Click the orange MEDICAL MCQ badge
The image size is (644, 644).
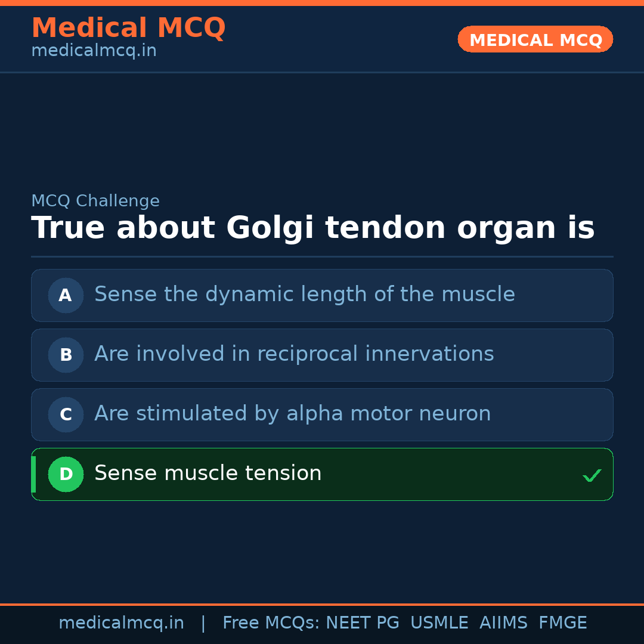535,40
